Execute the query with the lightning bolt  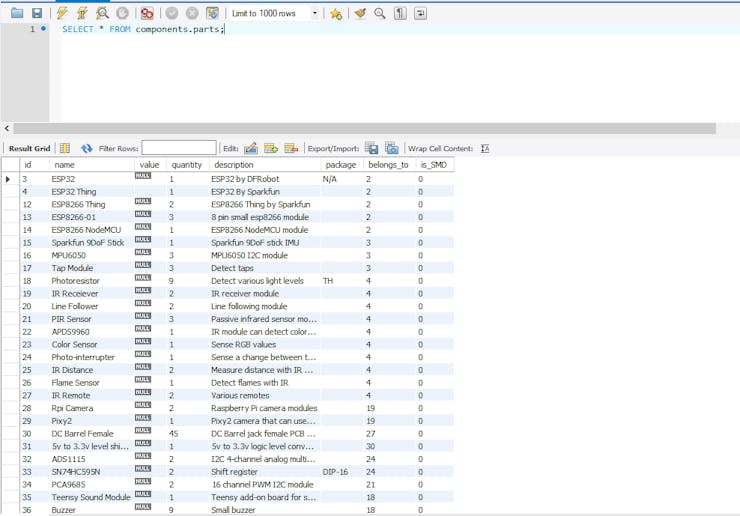(x=63, y=13)
